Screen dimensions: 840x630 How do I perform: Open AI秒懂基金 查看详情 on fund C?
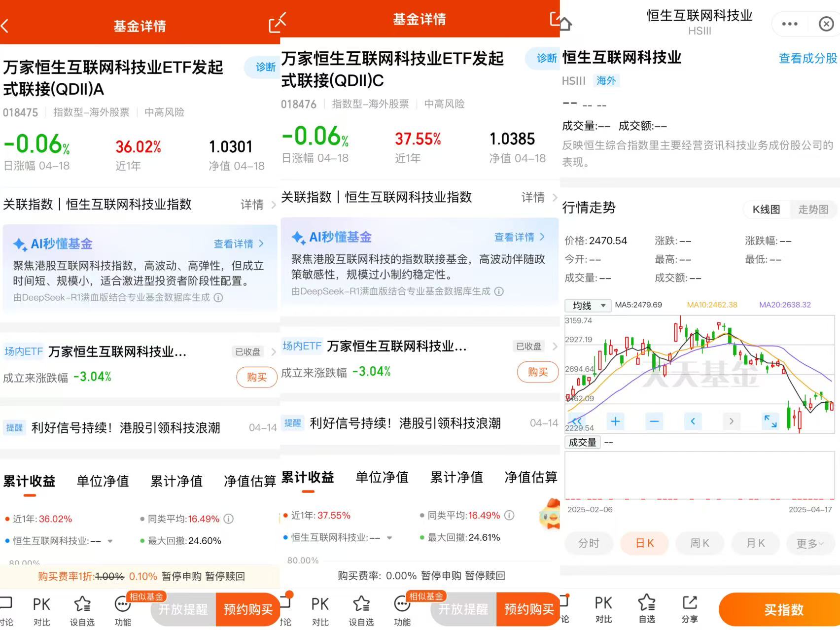(520, 237)
